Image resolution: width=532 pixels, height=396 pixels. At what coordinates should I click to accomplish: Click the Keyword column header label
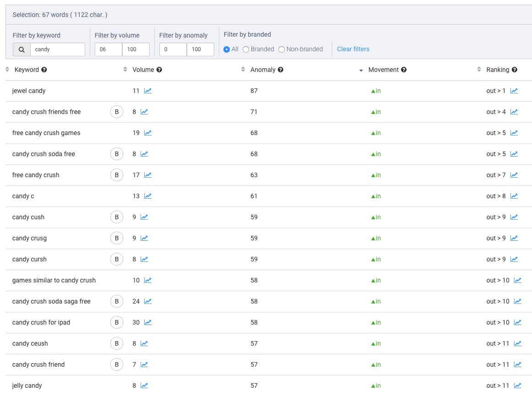click(x=27, y=70)
